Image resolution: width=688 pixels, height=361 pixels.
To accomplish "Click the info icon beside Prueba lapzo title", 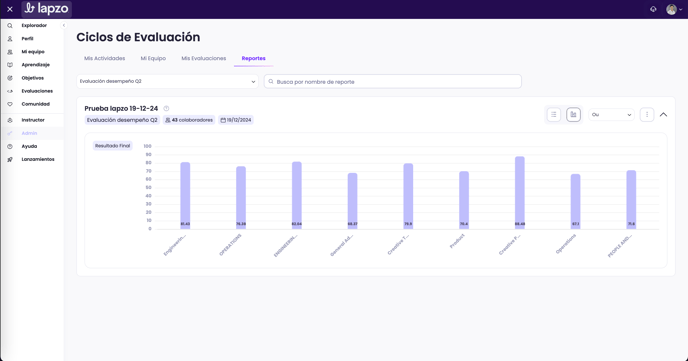I will tap(166, 108).
